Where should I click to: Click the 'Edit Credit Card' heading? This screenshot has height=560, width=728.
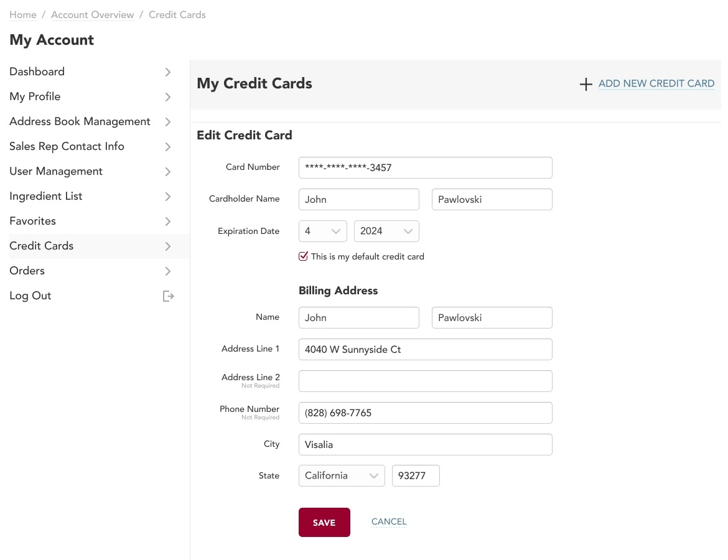coord(245,135)
